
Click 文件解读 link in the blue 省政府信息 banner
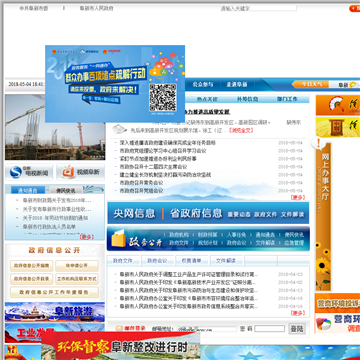[292, 214]
